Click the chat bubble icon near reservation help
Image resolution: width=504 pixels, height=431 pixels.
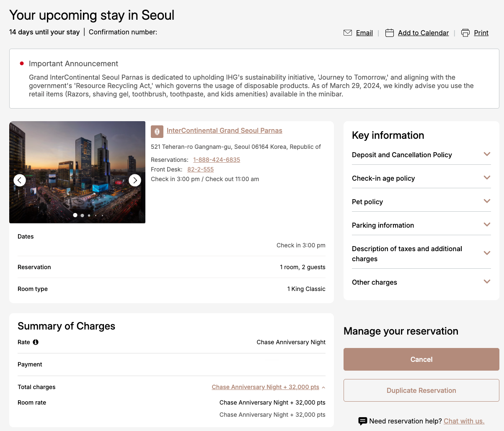pyautogui.click(x=363, y=421)
